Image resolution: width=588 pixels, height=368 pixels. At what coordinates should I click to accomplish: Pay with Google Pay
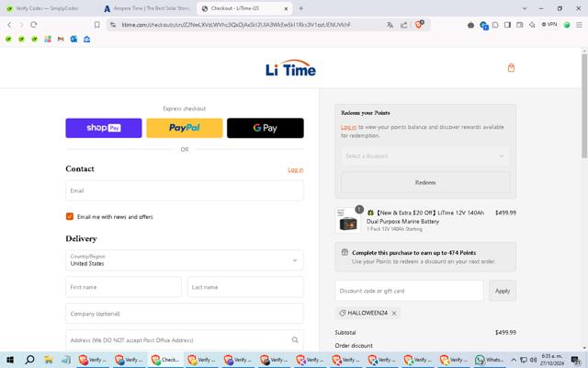click(x=266, y=128)
